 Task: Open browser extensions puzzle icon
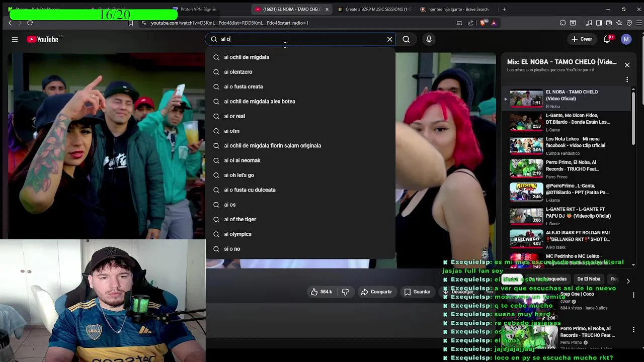(x=562, y=23)
